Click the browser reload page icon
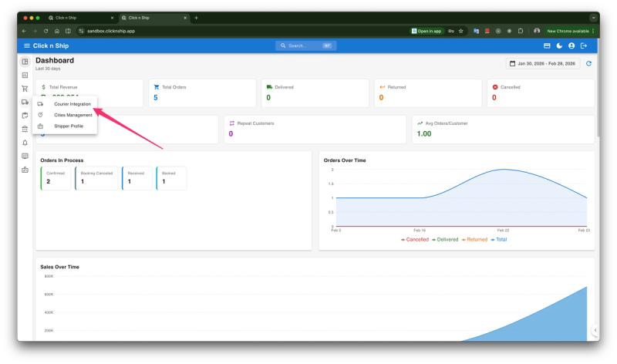The width and height of the screenshot is (617, 364). pyautogui.click(x=46, y=31)
